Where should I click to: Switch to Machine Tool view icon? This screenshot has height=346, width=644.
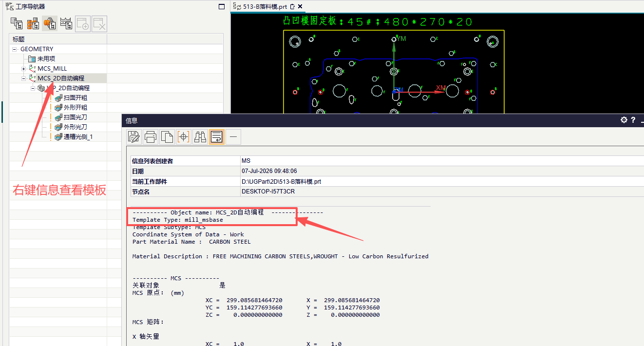click(33, 23)
